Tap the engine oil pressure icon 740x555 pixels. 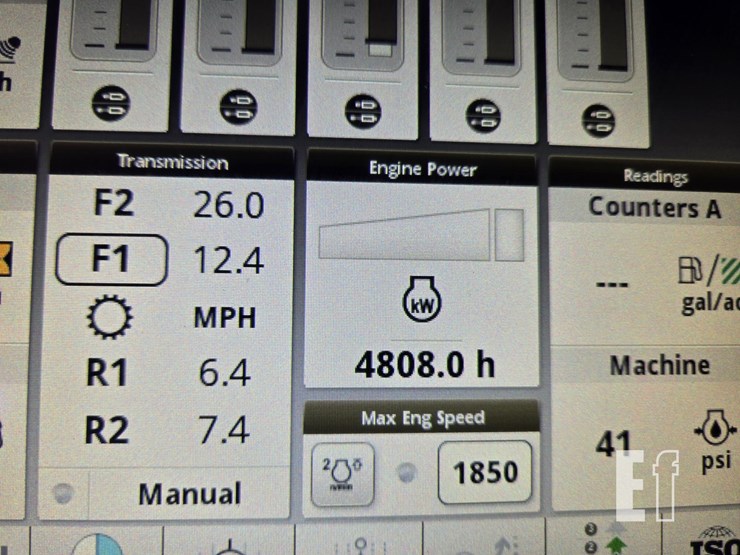tap(715, 429)
